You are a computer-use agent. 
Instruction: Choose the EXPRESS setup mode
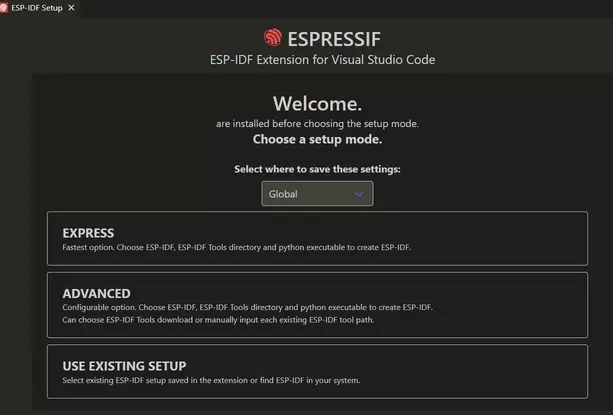(317, 238)
